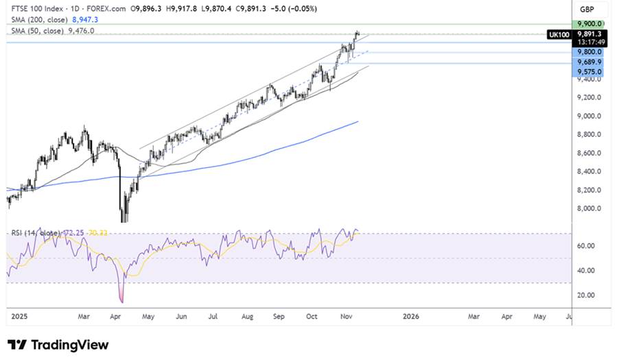Click the 9,575.0 price level label

[589, 71]
